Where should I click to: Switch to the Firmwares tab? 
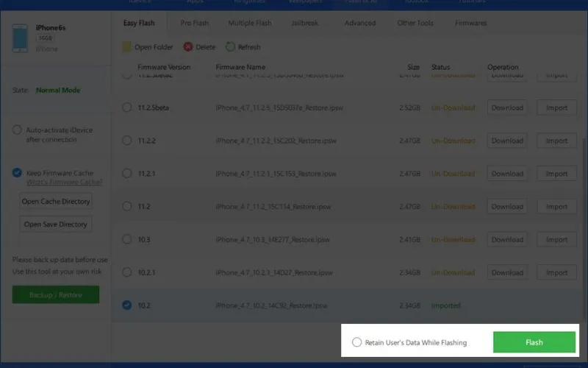coord(470,23)
